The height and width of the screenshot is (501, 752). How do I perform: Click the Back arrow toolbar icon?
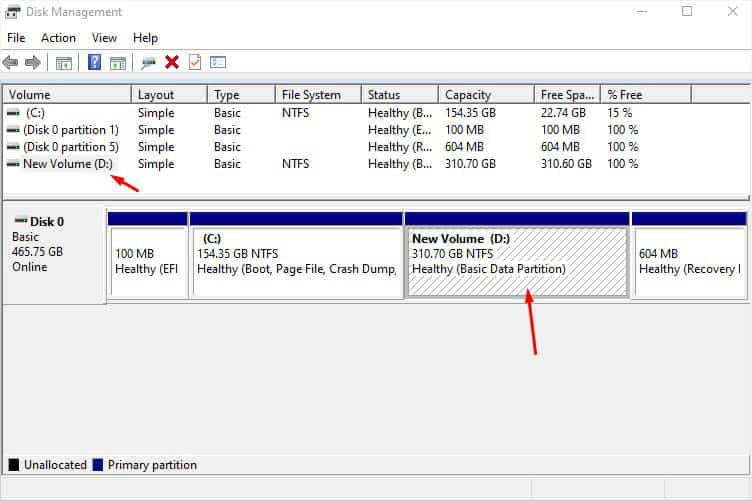point(10,62)
